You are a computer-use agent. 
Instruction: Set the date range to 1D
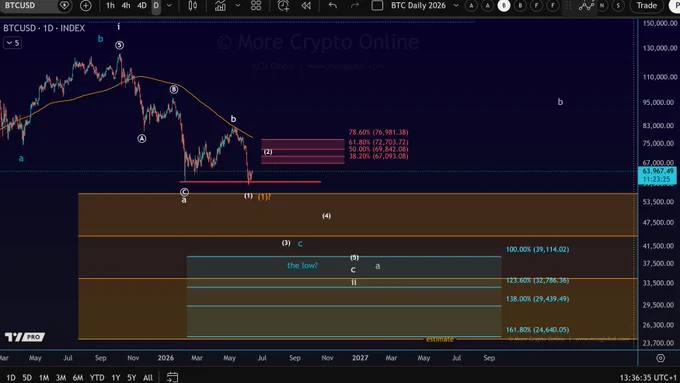pos(11,377)
